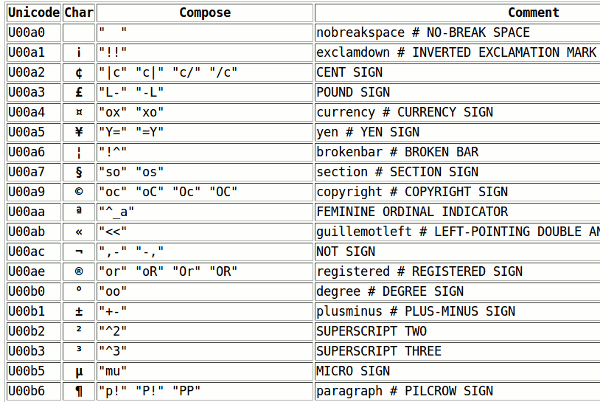Select the pilcrow paragraph character cell
The image size is (600, 402).
[79, 391]
